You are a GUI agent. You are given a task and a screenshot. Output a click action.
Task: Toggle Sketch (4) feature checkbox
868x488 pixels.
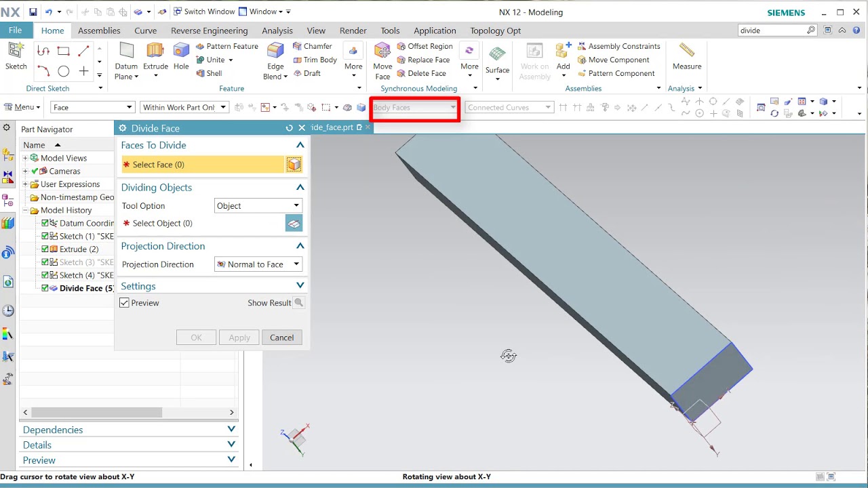45,275
